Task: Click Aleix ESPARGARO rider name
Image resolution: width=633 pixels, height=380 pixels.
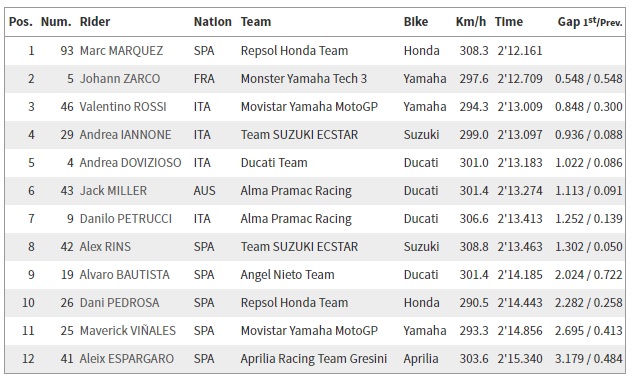Action: (127, 359)
